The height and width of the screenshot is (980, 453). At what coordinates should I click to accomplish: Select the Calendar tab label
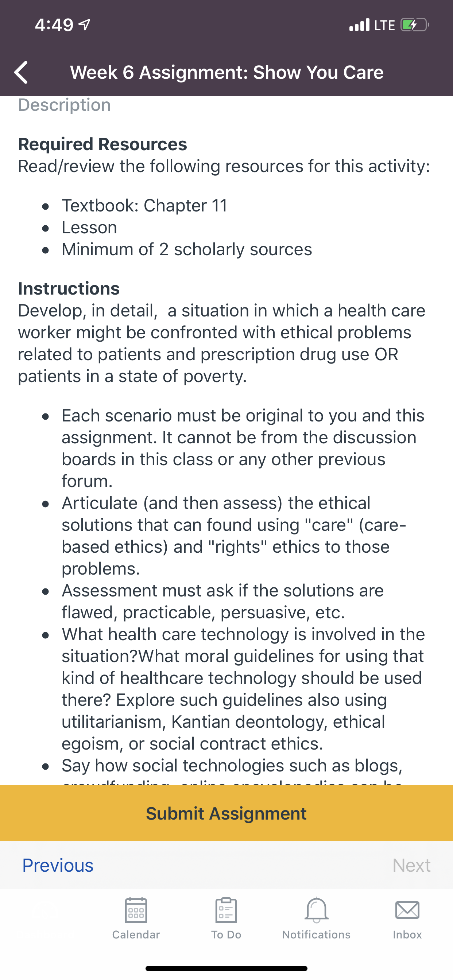[136, 934]
